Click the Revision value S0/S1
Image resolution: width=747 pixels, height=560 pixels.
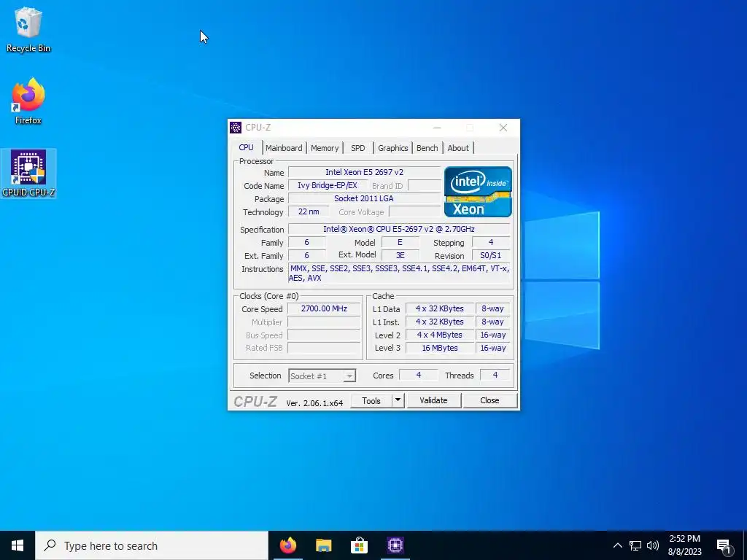click(491, 255)
